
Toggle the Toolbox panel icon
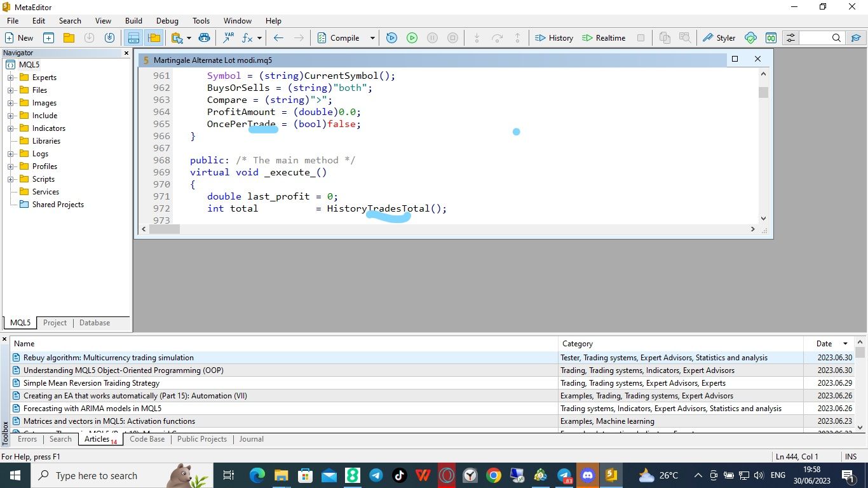tap(133, 38)
